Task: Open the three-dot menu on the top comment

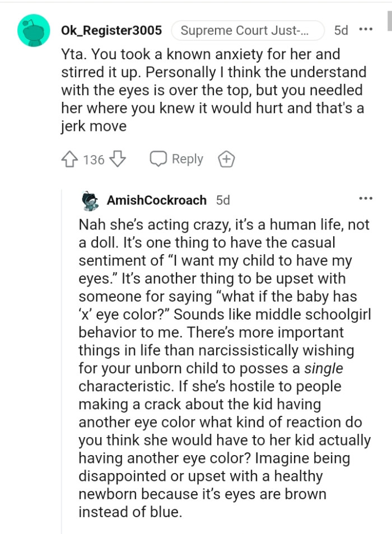Action: pos(366,29)
